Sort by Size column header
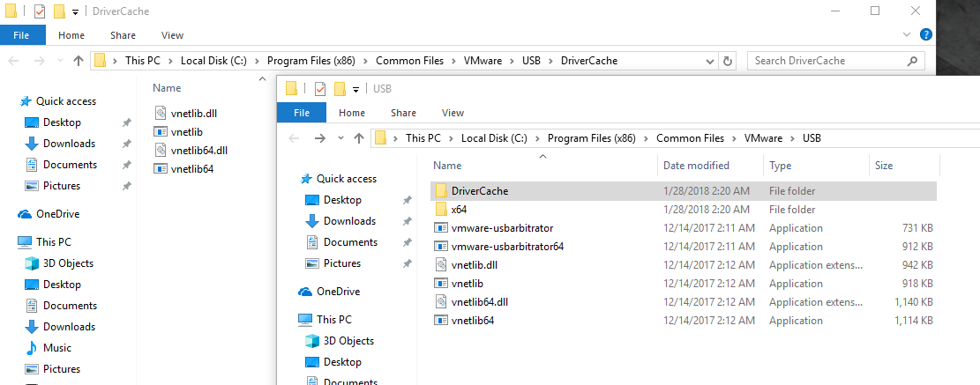 pyautogui.click(x=884, y=166)
